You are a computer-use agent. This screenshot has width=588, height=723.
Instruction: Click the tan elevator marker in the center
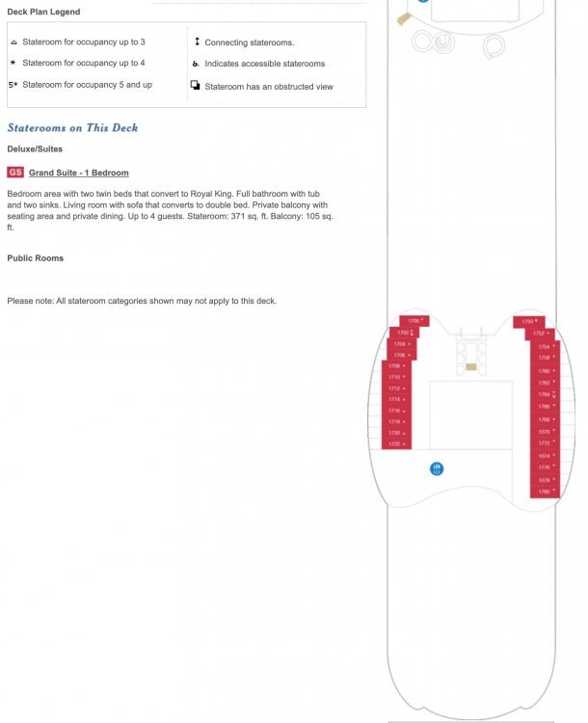[x=470, y=367]
